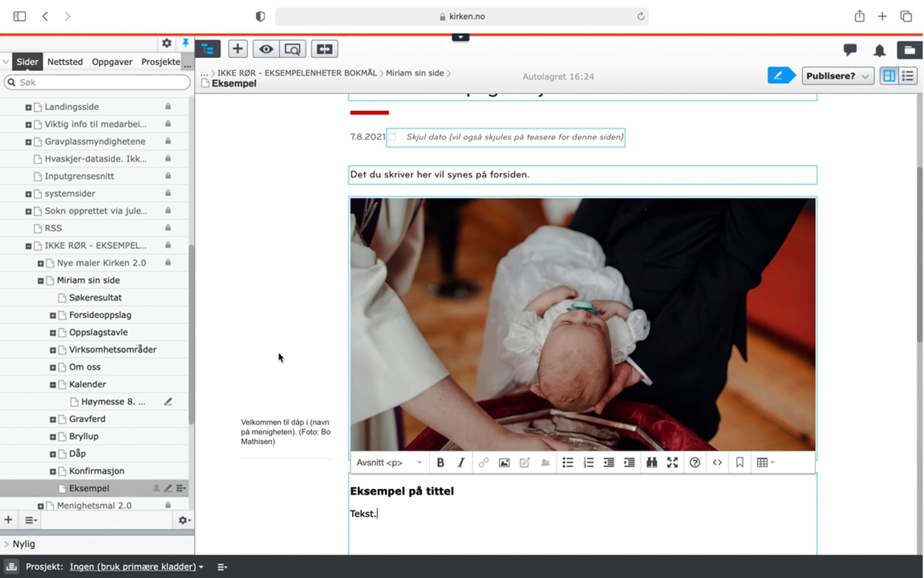Open the notifications bell icon
Viewport: 924px width, 578px height.
point(879,50)
